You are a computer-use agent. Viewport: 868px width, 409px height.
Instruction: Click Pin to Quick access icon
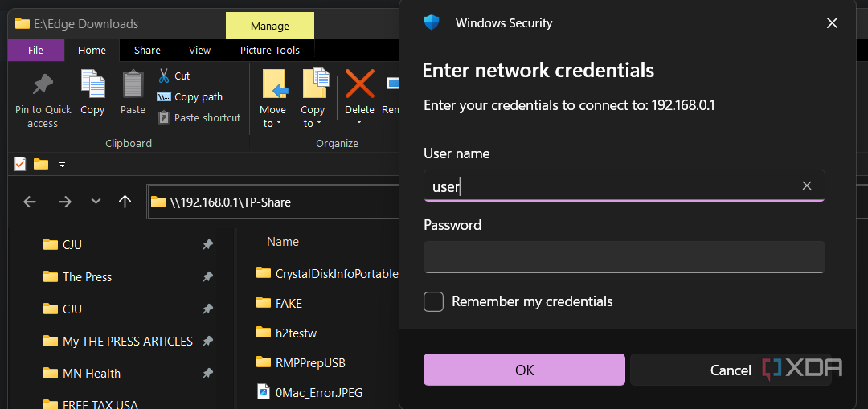pos(43,84)
